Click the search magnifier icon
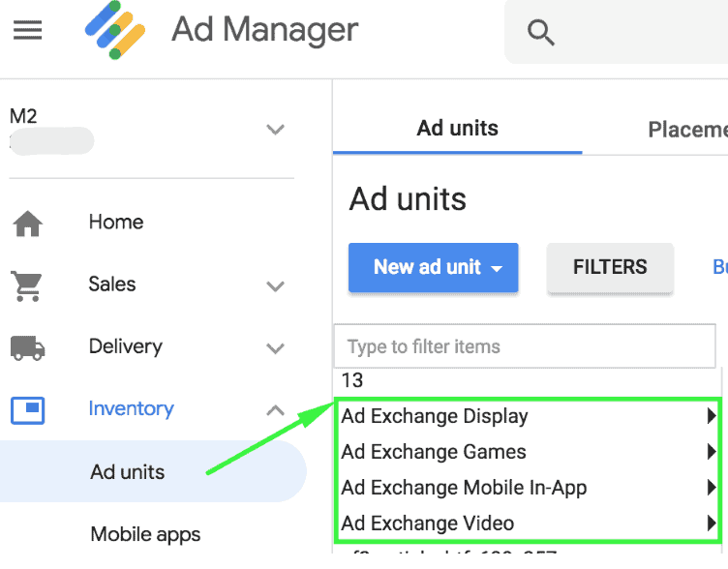728x569 pixels. coord(540,33)
